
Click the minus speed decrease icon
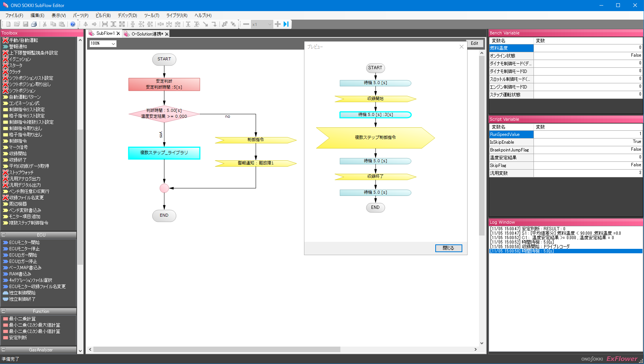pyautogui.click(x=246, y=24)
